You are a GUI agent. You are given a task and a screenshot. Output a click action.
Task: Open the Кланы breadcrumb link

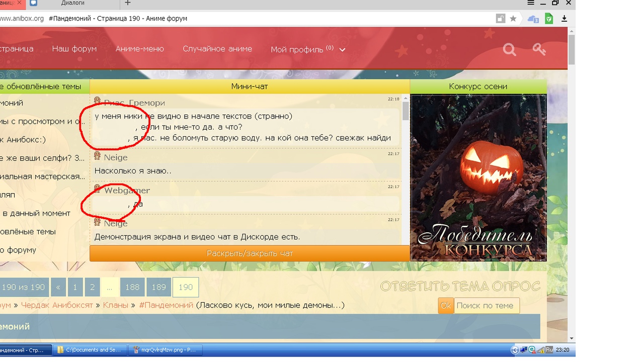pyautogui.click(x=116, y=305)
